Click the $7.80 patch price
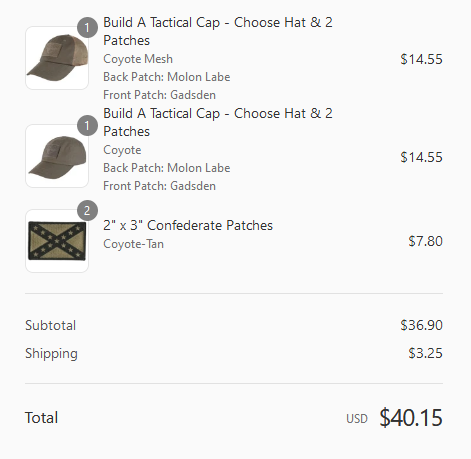Image resolution: width=471 pixels, height=459 pixels. coord(425,241)
